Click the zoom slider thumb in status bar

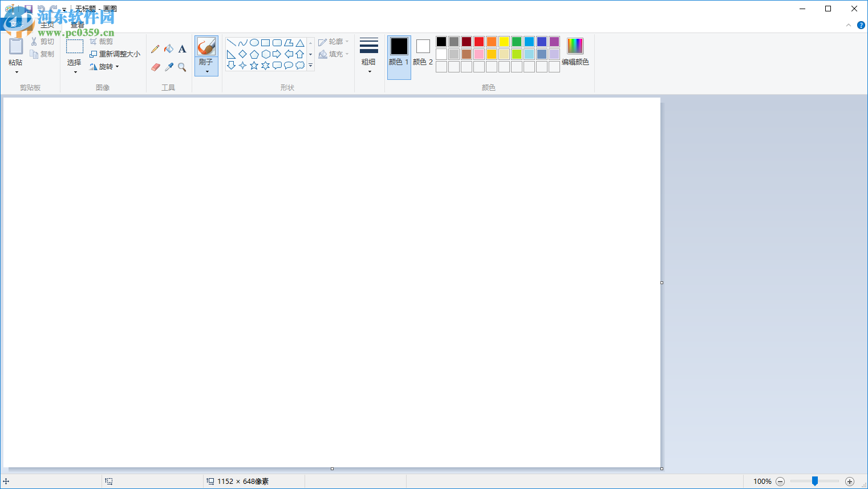815,481
